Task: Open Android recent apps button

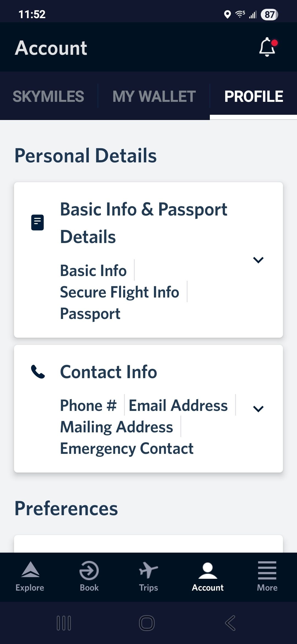Action: [x=64, y=623]
